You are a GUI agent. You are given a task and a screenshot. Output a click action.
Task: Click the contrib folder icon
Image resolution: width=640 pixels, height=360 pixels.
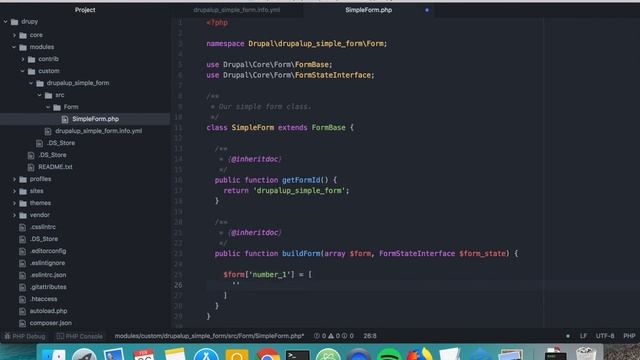tap(31, 59)
